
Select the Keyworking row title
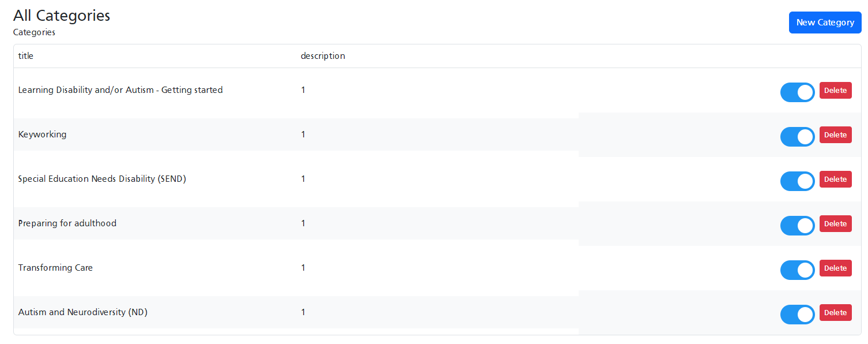click(x=42, y=134)
